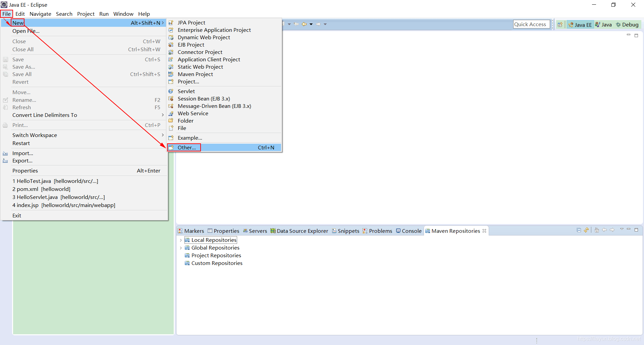Select Maven Project from New submenu
This screenshot has width=644, height=345.
pyautogui.click(x=224, y=74)
